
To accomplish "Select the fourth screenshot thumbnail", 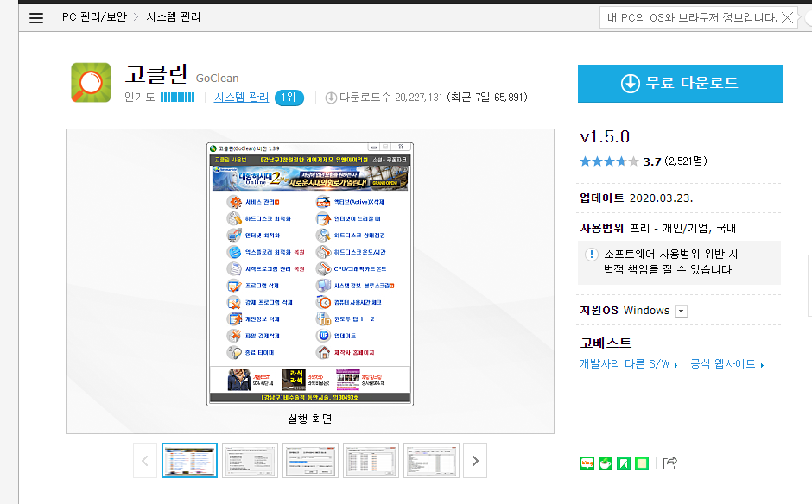I will (371, 461).
